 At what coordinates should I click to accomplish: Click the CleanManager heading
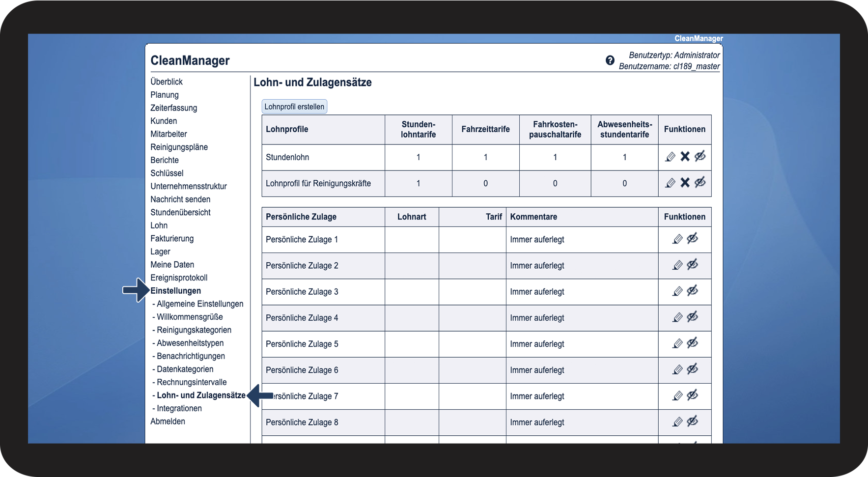[x=190, y=60]
